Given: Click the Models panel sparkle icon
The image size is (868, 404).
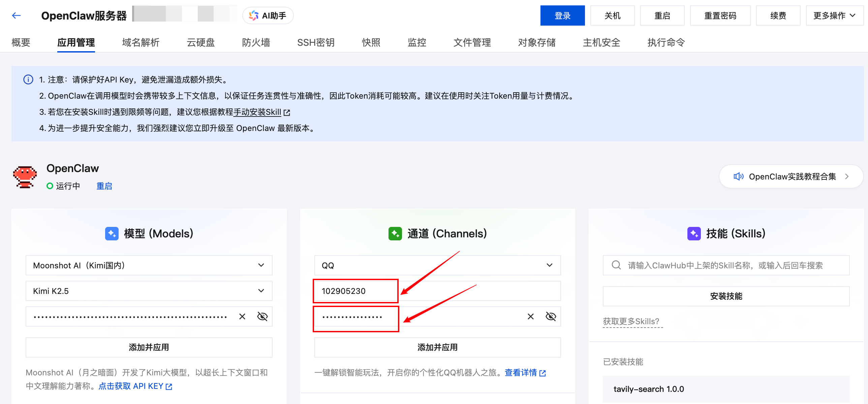Looking at the screenshot, I should (112, 233).
